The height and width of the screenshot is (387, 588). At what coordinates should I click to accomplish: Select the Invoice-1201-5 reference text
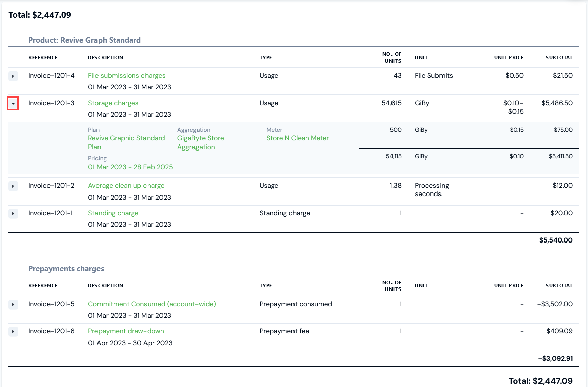[52, 304]
